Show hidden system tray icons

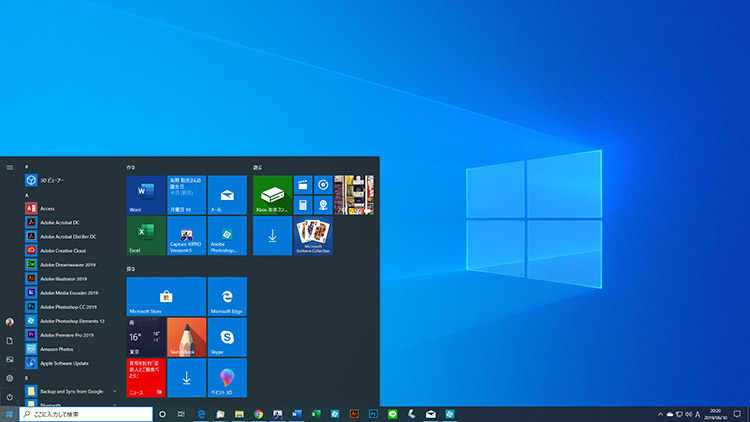660,414
